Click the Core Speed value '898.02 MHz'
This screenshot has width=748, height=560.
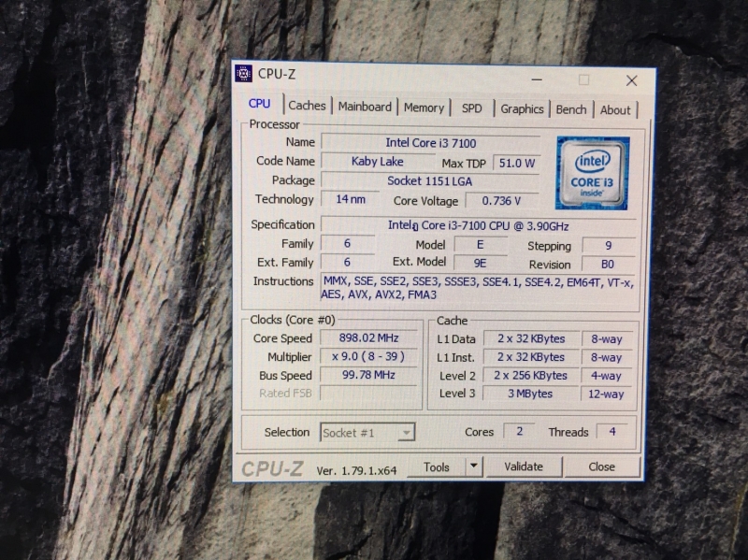pyautogui.click(x=368, y=337)
